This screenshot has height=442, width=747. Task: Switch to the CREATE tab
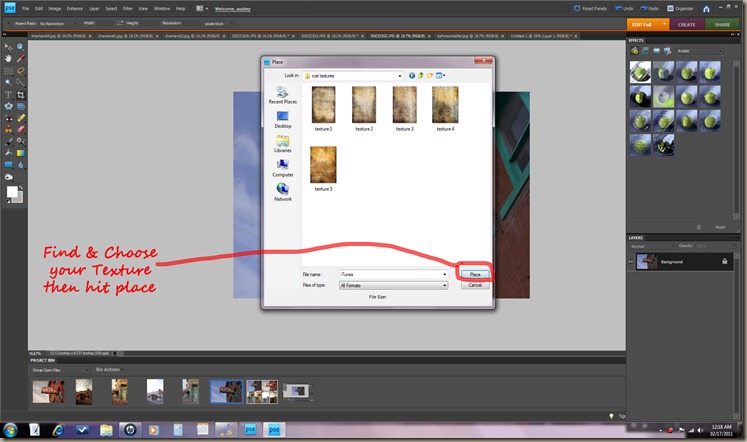(x=685, y=24)
